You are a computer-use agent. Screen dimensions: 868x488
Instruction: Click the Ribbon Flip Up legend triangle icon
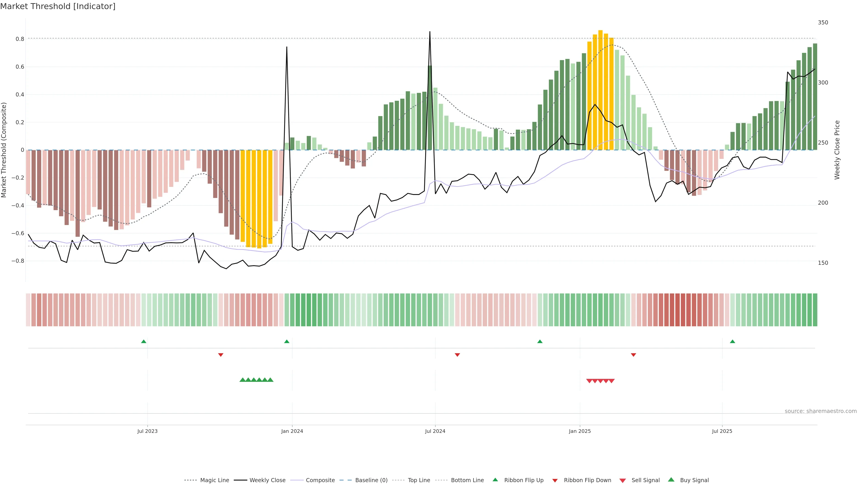(495, 480)
